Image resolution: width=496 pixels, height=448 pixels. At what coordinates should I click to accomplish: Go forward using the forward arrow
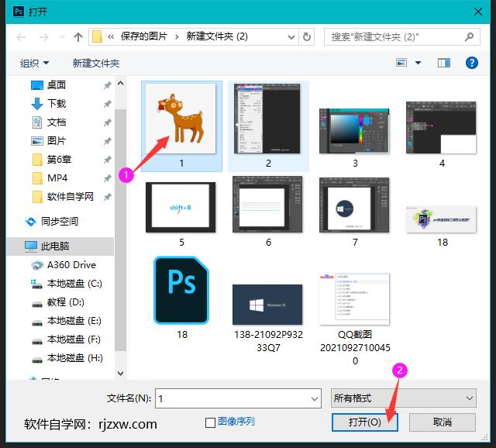tap(43, 37)
